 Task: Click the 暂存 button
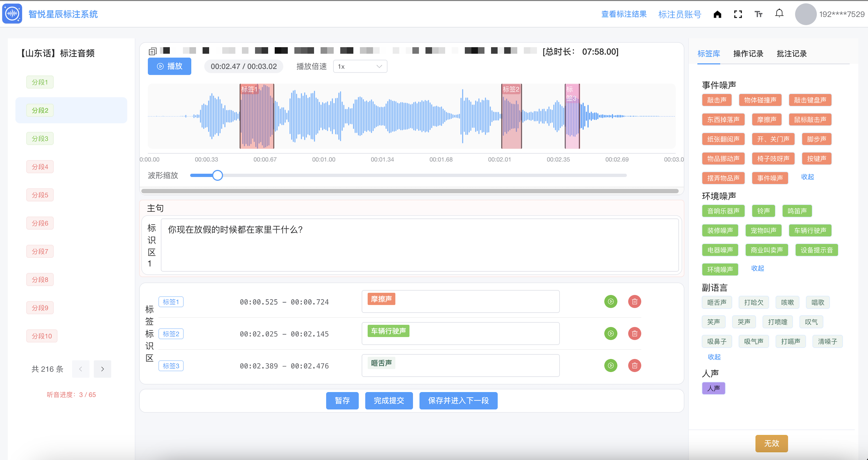(x=342, y=401)
